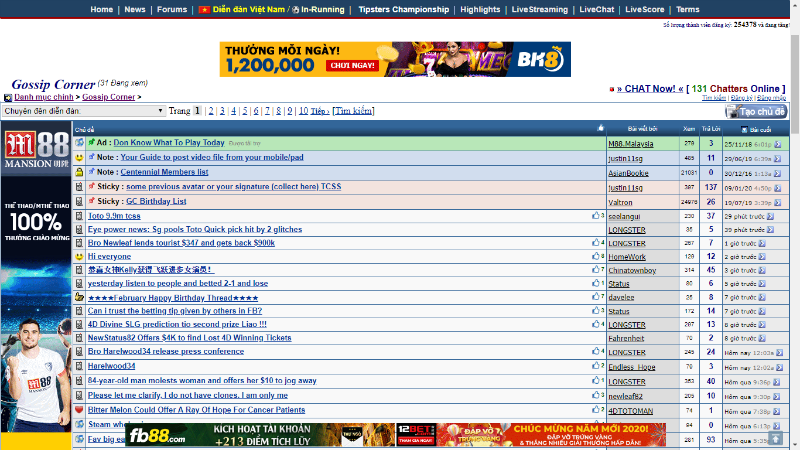Open Toto 9.9m tcss thread
800x450 pixels.
[x=114, y=216]
